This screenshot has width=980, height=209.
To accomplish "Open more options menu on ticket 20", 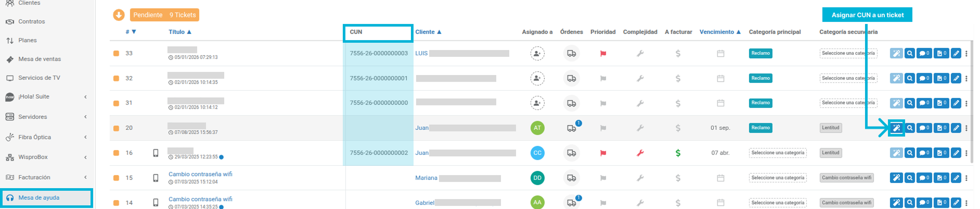I will point(966,128).
